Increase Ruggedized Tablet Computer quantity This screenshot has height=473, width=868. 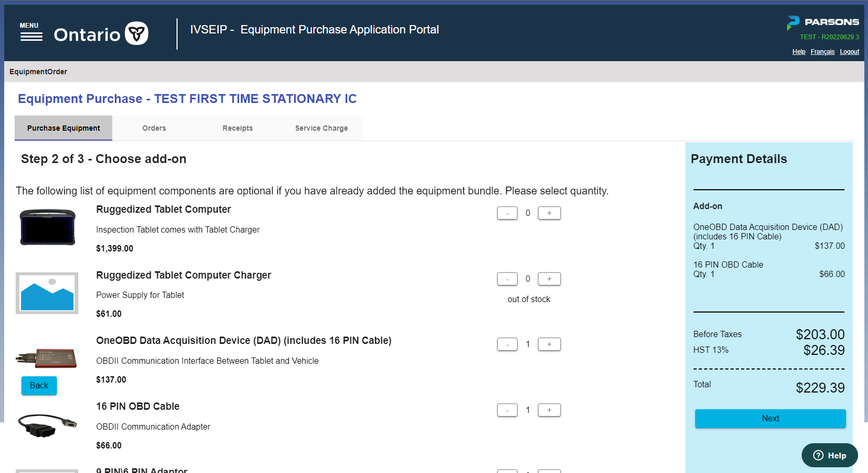pos(549,213)
